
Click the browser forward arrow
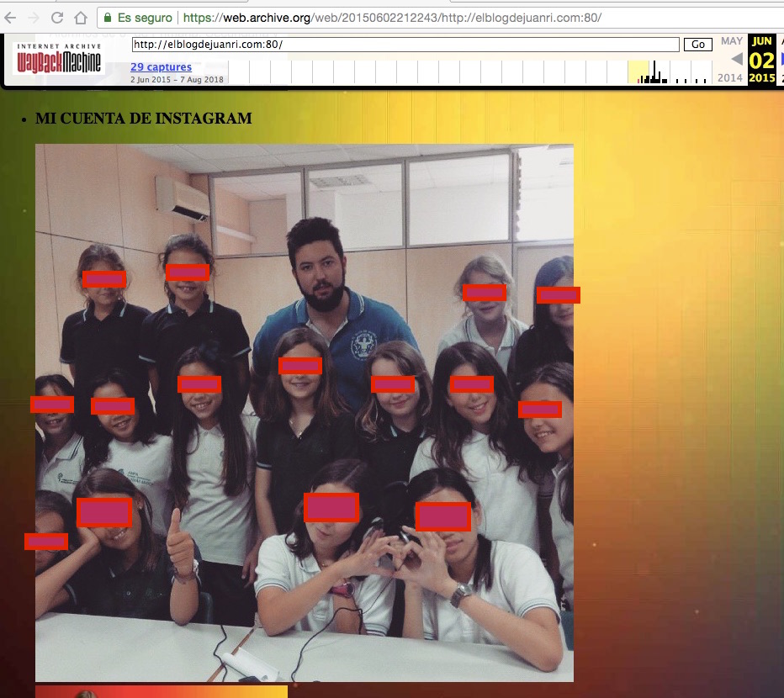33,18
